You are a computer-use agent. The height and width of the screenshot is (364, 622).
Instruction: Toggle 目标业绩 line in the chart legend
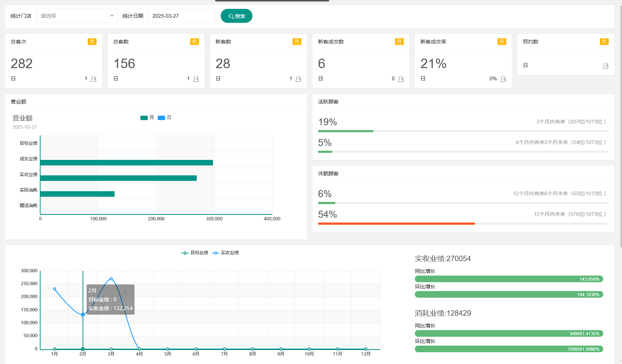pos(195,253)
